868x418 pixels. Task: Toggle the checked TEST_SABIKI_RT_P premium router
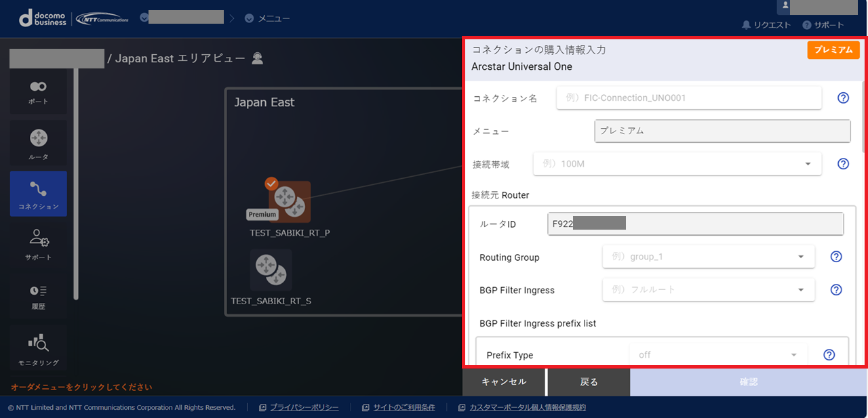coord(290,201)
